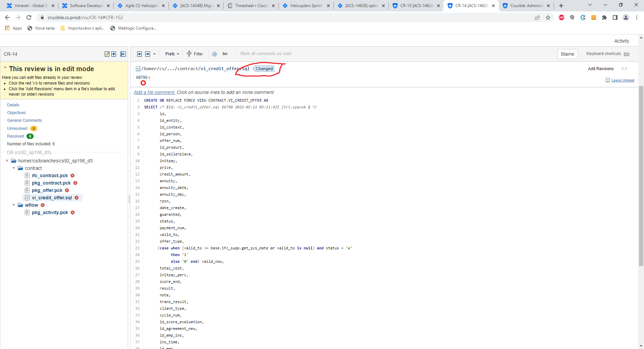The image size is (644, 349).
Task: Remove the wflow folder using its red x icon
Action: 43,205
